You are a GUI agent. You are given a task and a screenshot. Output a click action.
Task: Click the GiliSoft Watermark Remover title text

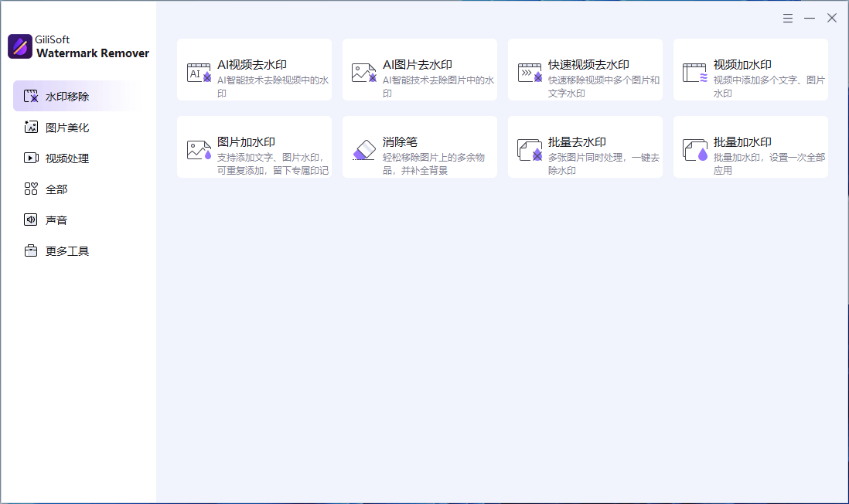tap(92, 53)
